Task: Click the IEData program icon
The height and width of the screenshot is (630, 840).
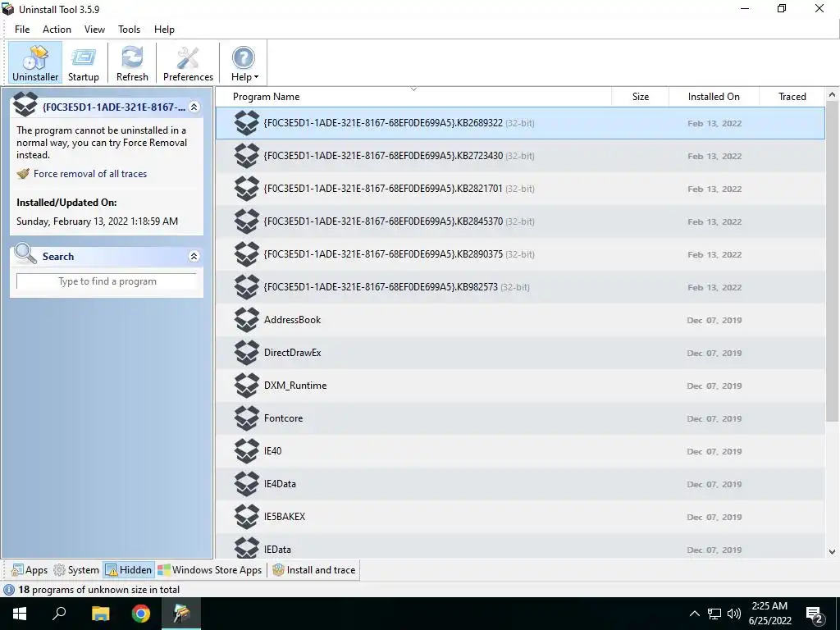Action: [247, 547]
